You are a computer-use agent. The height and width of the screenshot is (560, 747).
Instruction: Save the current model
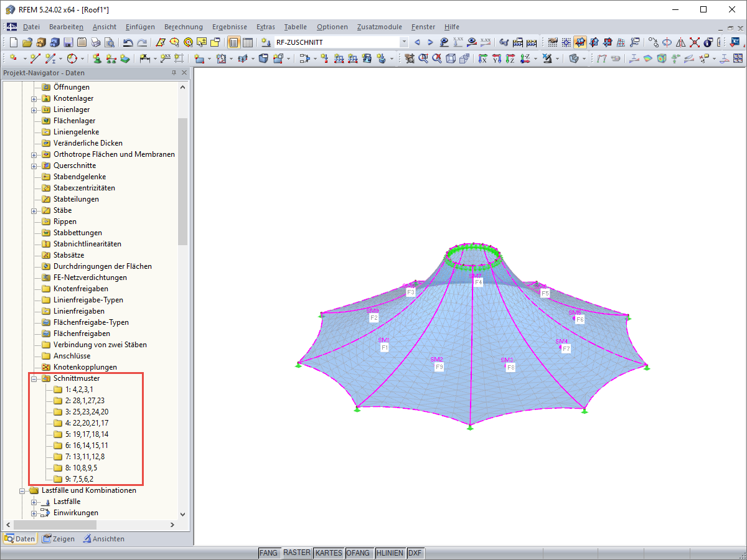click(68, 42)
